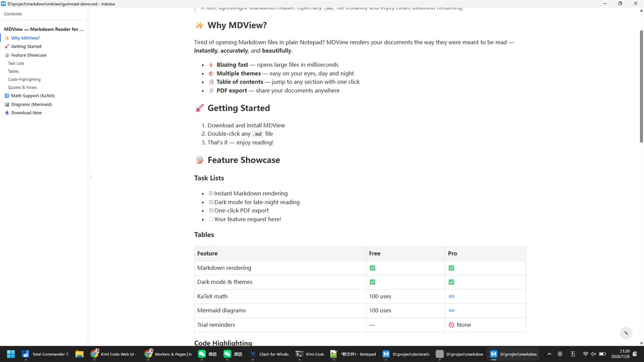Click the 100 uses cell for KaTeX math
Screen dimensions: 644x362
tap(405, 296)
